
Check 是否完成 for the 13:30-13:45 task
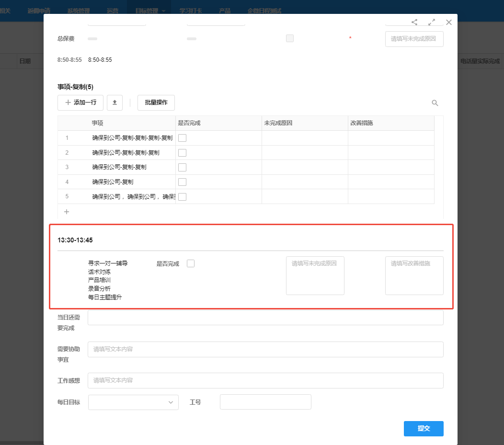(190, 263)
